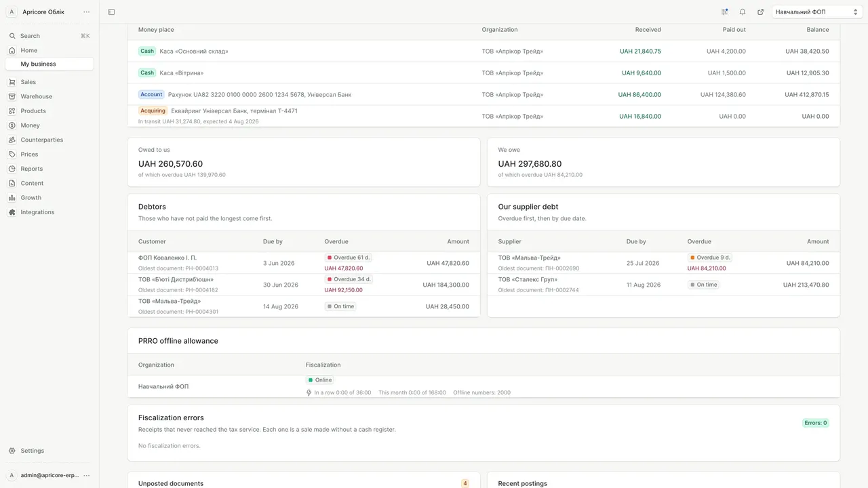Open the Apricore Облік workspace menu dots
The width and height of the screenshot is (868, 488).
[86, 12]
